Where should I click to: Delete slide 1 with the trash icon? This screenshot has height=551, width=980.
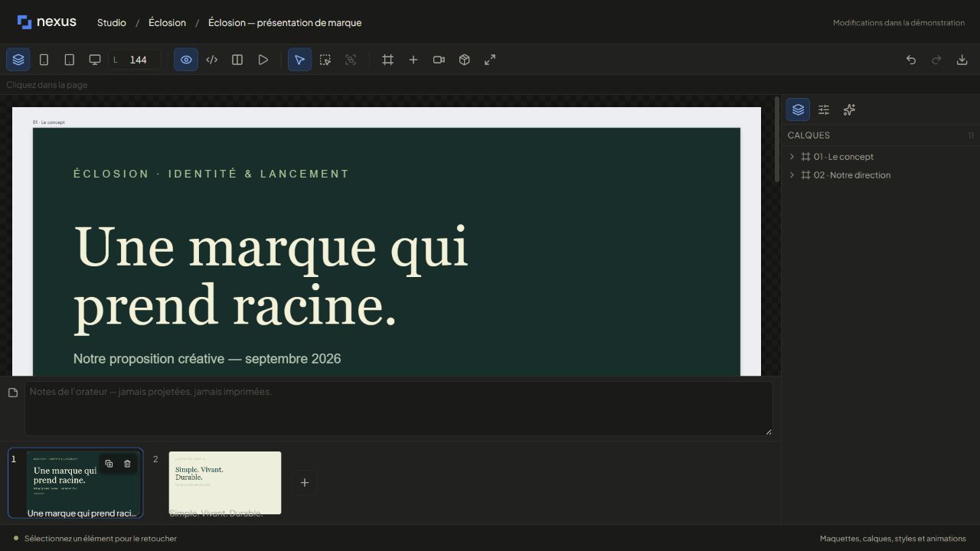point(127,464)
